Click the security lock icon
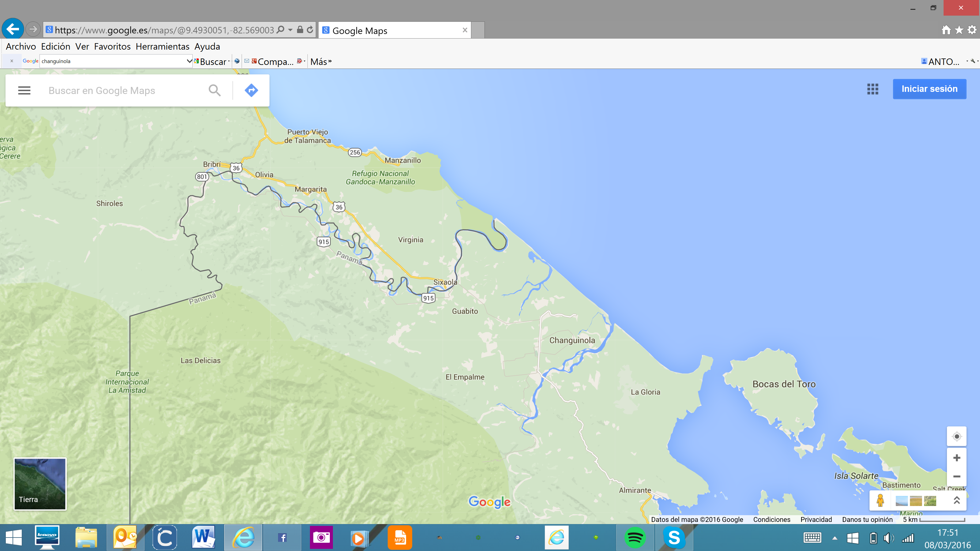 coord(300,29)
